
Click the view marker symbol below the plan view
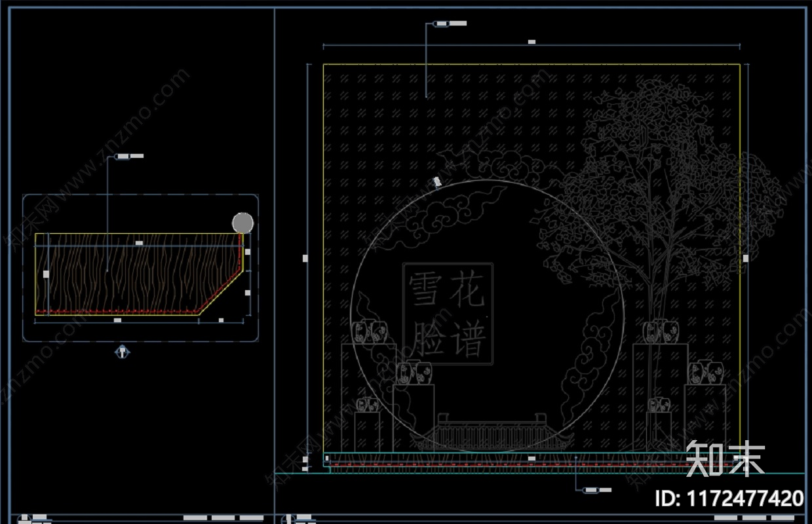(x=122, y=352)
